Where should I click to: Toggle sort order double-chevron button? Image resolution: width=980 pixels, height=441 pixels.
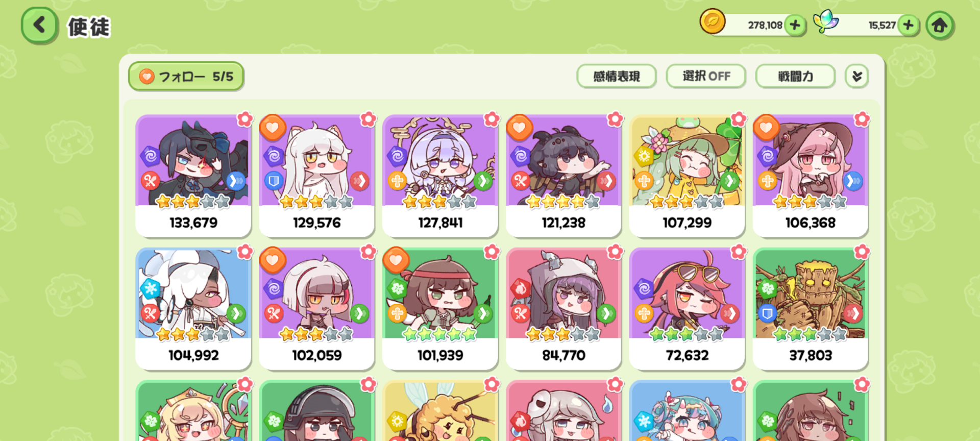coord(856,76)
